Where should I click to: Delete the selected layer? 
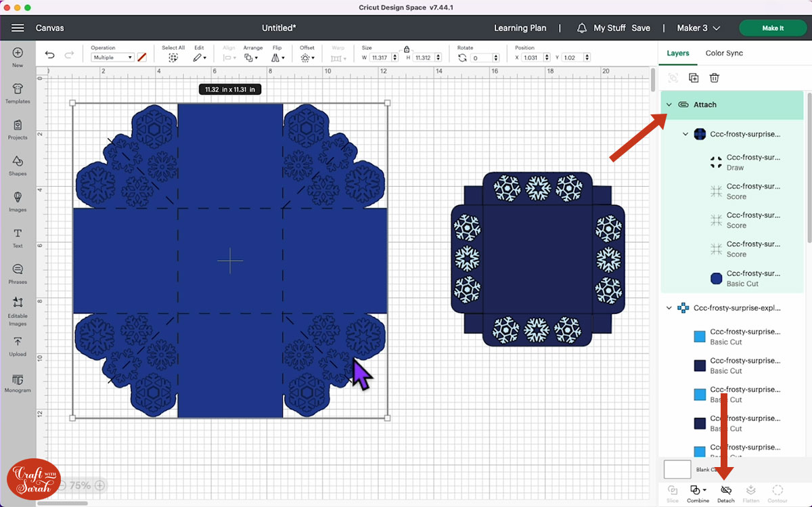pyautogui.click(x=714, y=78)
